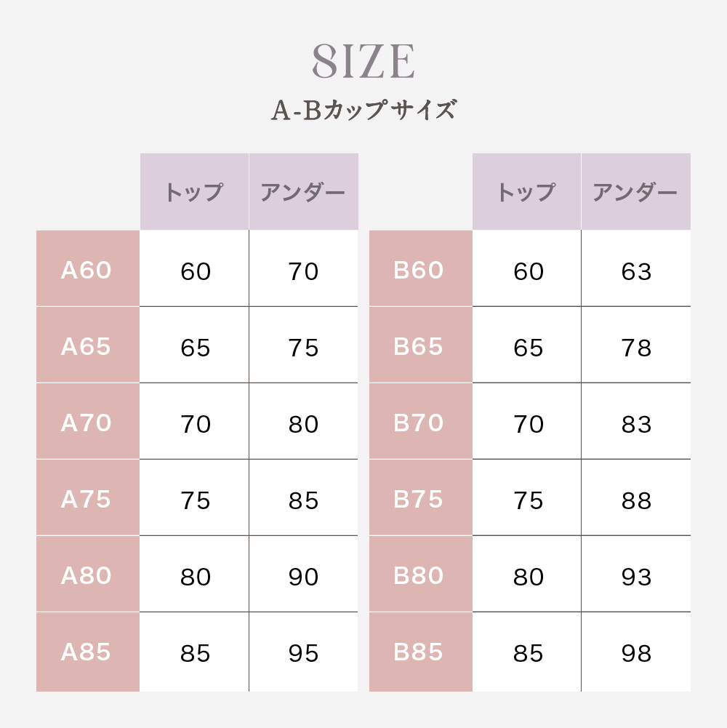Choose the B70 size label cell
The image size is (727, 728).
coord(419,423)
